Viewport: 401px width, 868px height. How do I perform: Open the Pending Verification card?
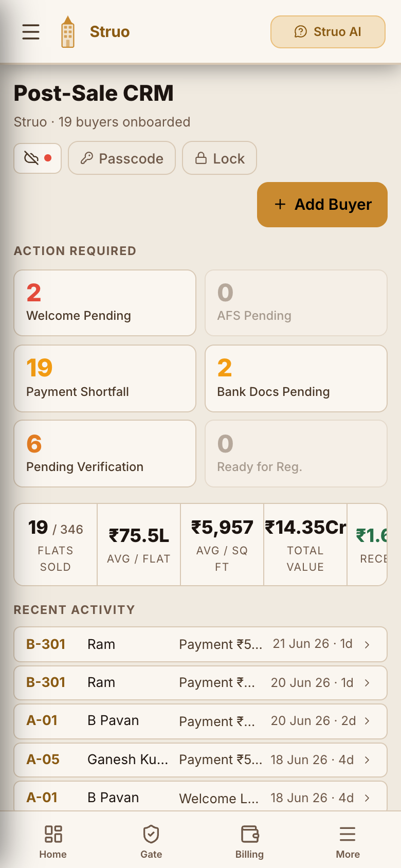(105, 454)
